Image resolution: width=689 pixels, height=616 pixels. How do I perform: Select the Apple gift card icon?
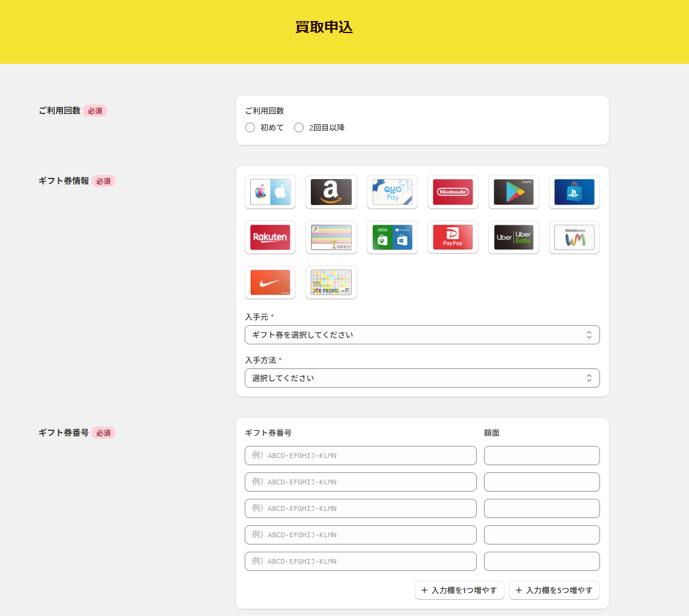(270, 192)
